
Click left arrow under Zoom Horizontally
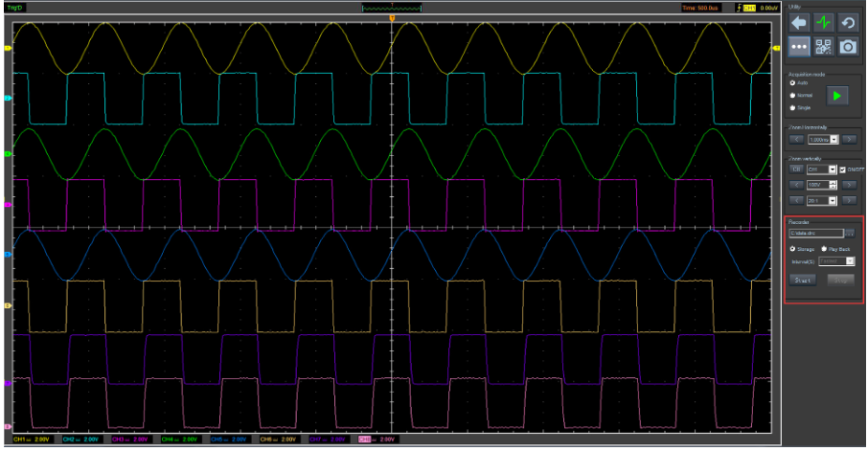coord(796,140)
